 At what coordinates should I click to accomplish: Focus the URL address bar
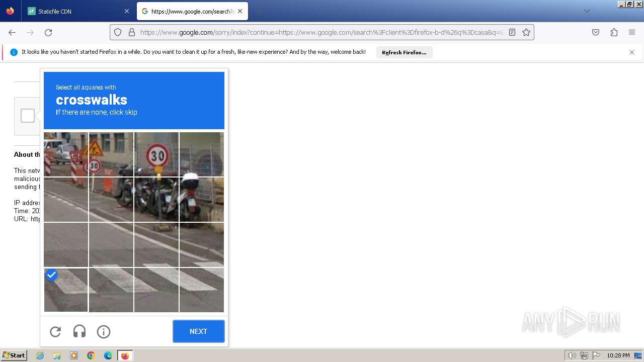(321, 32)
